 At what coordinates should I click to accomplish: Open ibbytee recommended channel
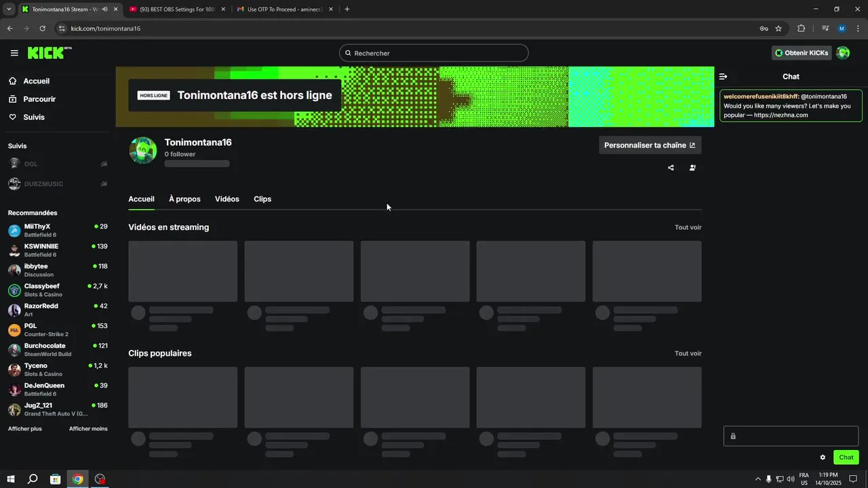tap(58, 270)
